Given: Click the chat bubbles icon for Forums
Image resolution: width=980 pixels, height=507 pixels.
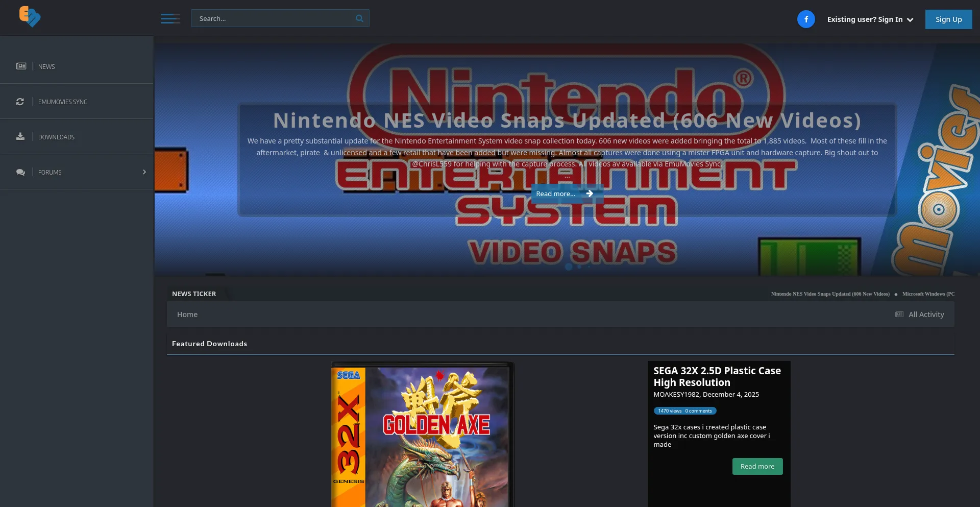Looking at the screenshot, I should pyautogui.click(x=20, y=172).
